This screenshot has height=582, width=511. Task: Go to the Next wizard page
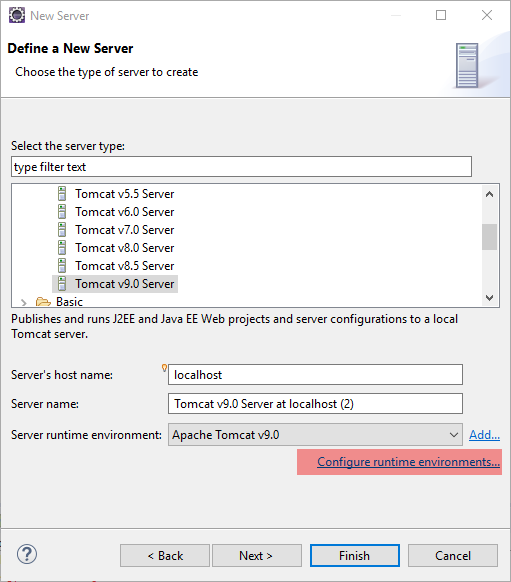pos(257,556)
